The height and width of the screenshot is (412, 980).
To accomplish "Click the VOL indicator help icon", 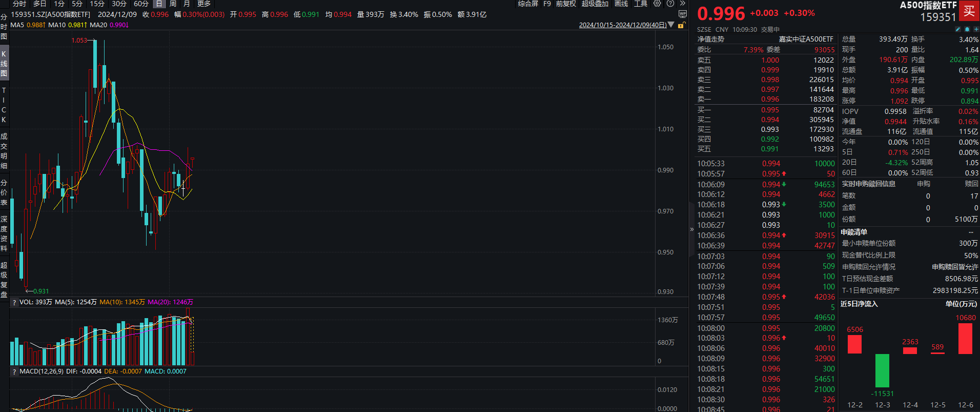I will click(14, 303).
